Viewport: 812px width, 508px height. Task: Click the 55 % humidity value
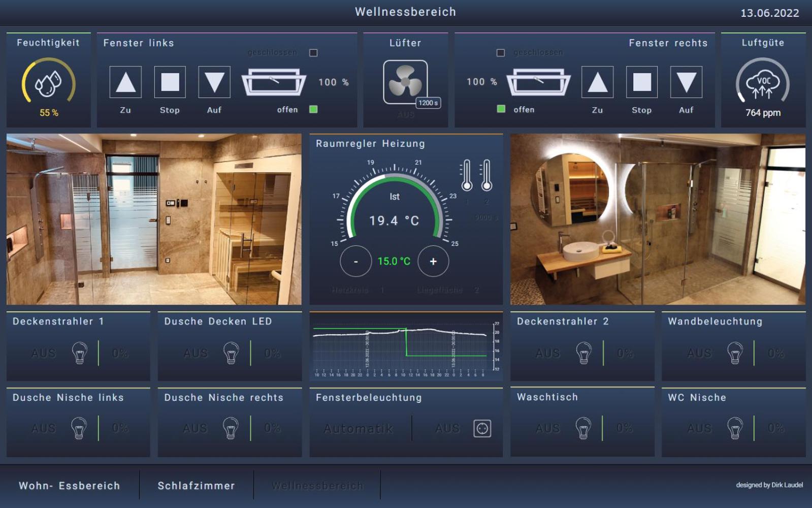49,113
